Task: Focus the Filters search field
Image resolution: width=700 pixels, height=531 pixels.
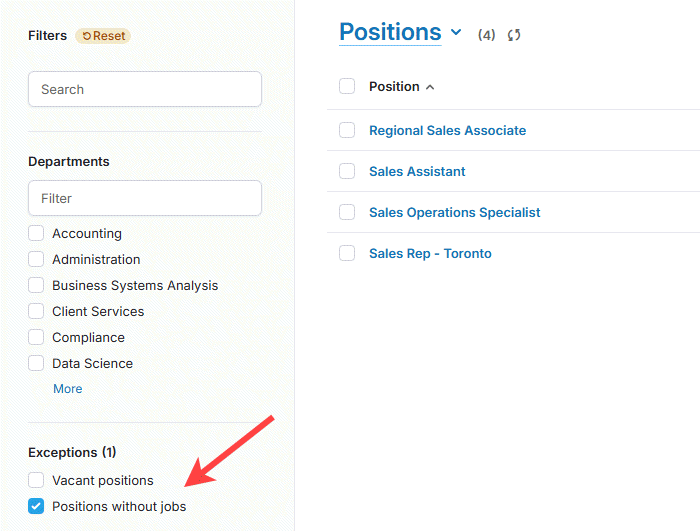Action: 145,89
